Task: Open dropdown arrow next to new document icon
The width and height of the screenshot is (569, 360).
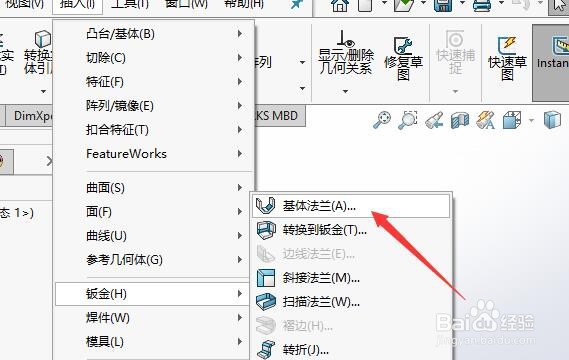Action: pyautogui.click(x=384, y=4)
